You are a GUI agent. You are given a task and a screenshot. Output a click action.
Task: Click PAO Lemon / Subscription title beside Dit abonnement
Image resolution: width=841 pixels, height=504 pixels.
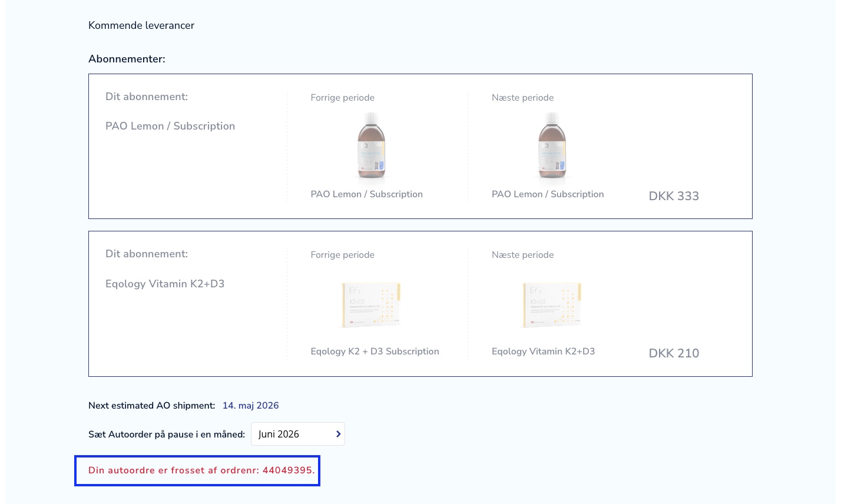[170, 126]
